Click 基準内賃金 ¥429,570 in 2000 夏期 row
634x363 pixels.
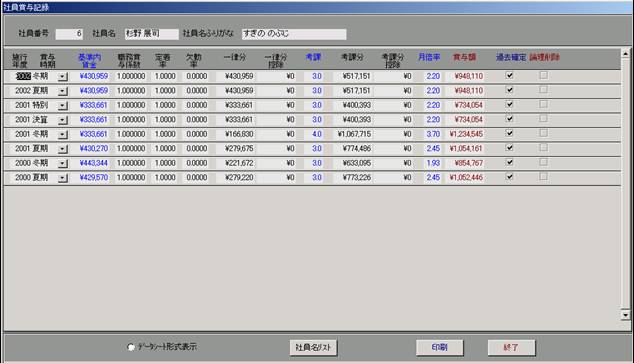point(94,177)
